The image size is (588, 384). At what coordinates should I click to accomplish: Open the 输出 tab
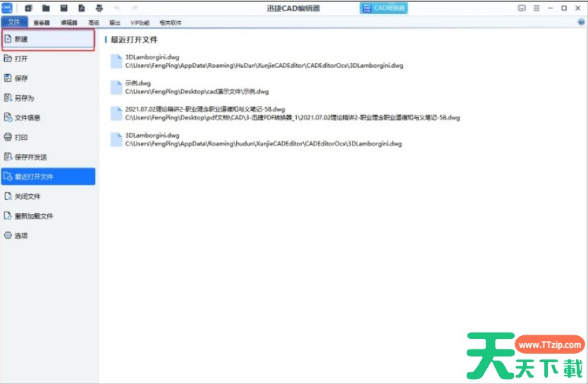click(115, 23)
